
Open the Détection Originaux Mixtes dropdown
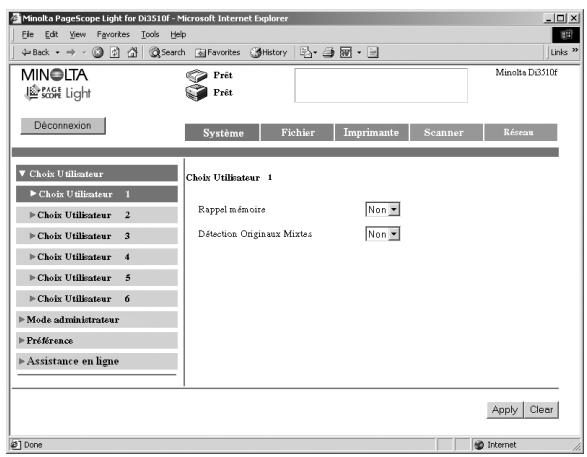tap(383, 234)
